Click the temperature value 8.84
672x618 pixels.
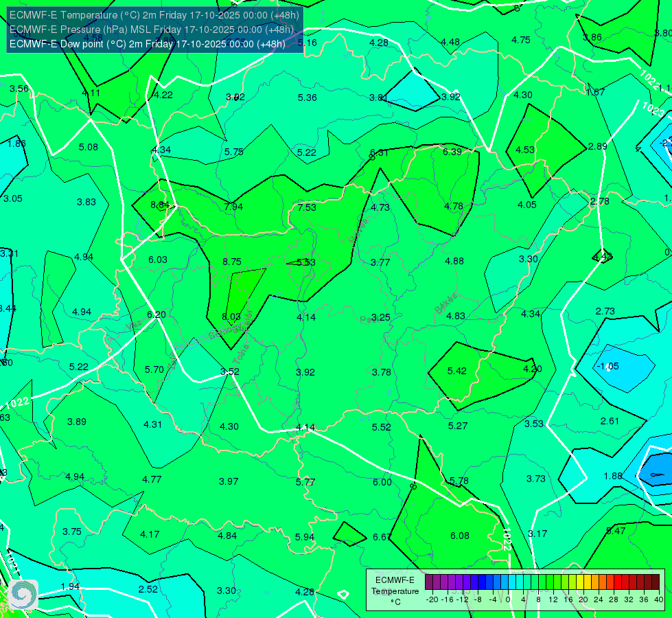click(160, 205)
